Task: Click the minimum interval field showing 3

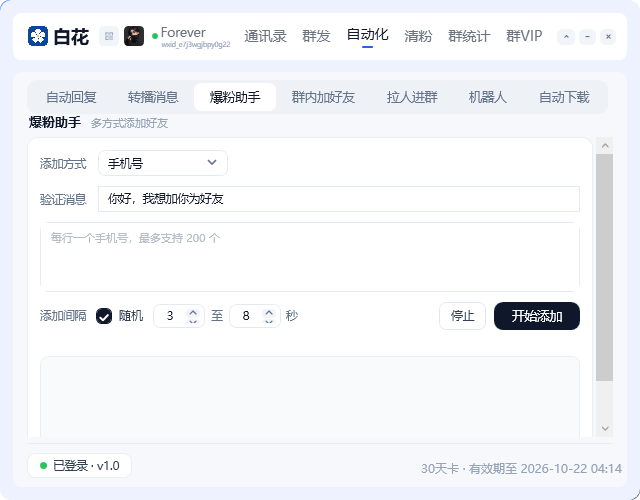Action: [170, 316]
